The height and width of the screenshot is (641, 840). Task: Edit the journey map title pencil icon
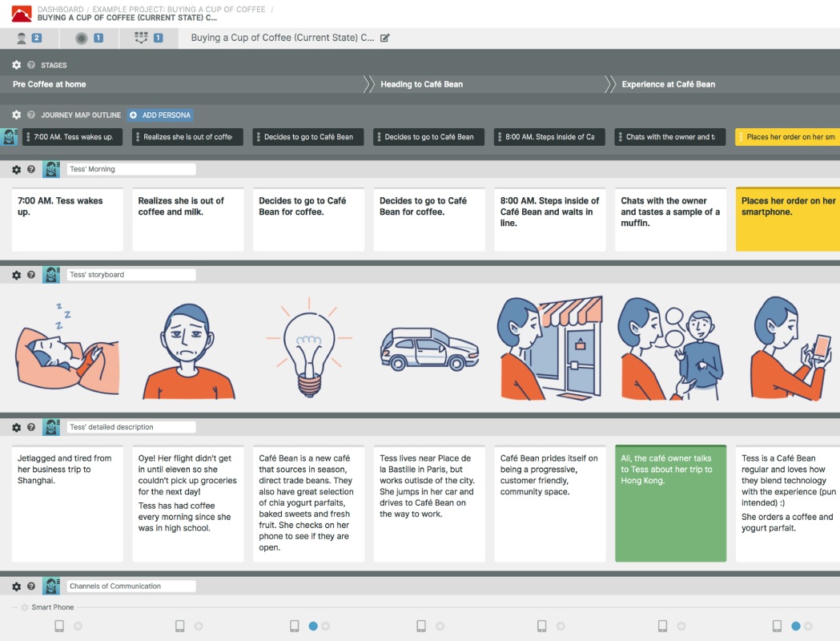(x=384, y=38)
